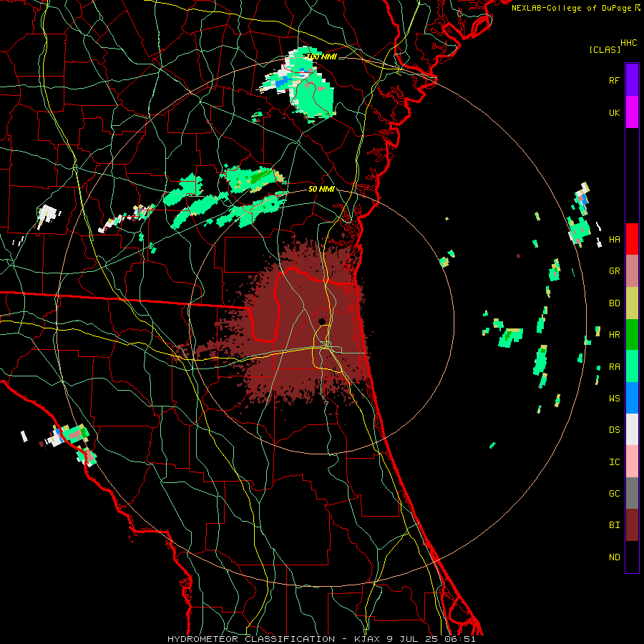This screenshot has width=644, height=644.
Task: Click the RF legend label
Action: tap(614, 80)
